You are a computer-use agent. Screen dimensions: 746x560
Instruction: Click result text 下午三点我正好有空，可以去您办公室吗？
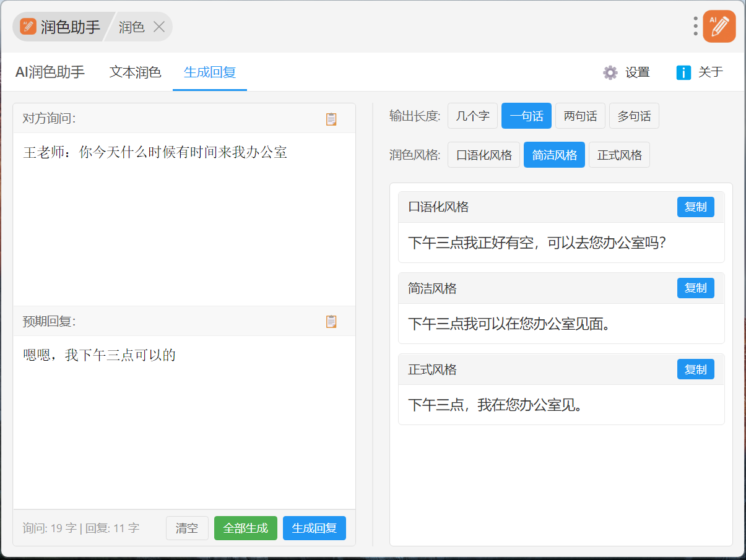537,243
